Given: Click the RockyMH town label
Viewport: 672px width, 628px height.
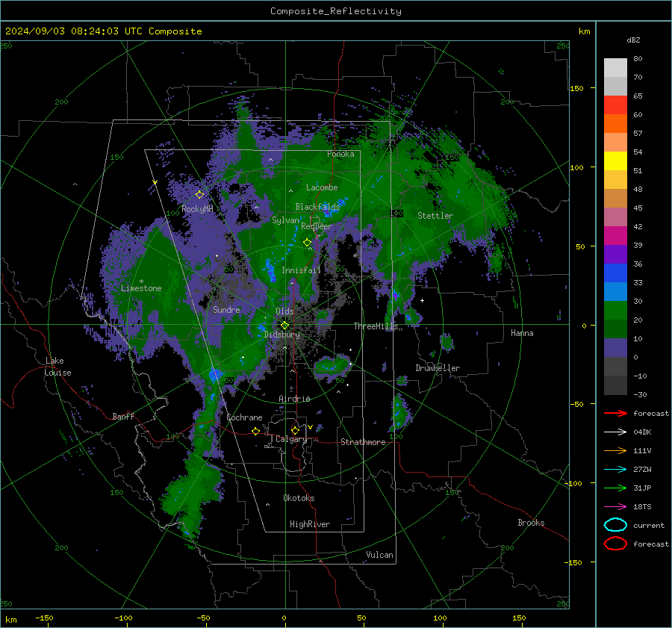Looking at the screenshot, I should [x=197, y=209].
